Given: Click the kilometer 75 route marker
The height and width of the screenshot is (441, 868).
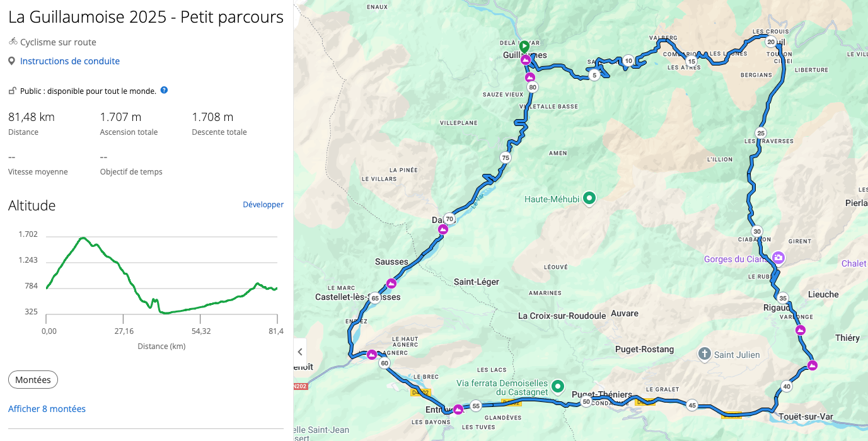Looking at the screenshot, I should 505,157.
